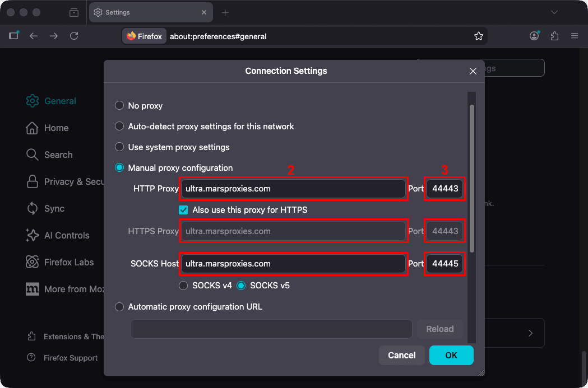This screenshot has width=588, height=388.
Task: Select the No proxy radio button
Action: pyautogui.click(x=119, y=105)
